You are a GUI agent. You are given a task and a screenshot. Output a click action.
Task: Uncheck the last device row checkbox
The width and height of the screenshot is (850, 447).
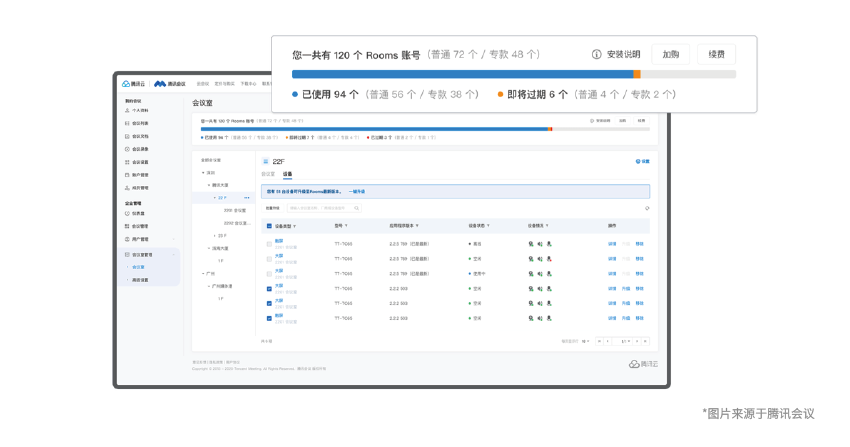tap(268, 318)
